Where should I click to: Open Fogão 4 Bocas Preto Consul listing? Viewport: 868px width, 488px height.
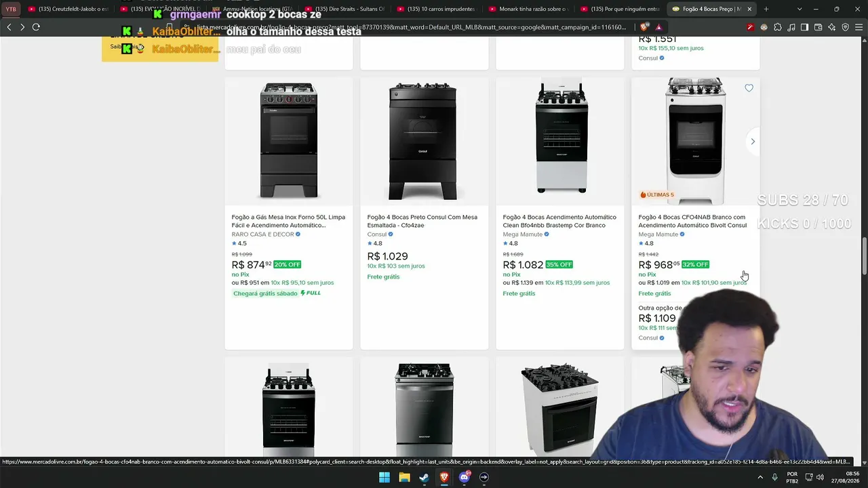422,221
